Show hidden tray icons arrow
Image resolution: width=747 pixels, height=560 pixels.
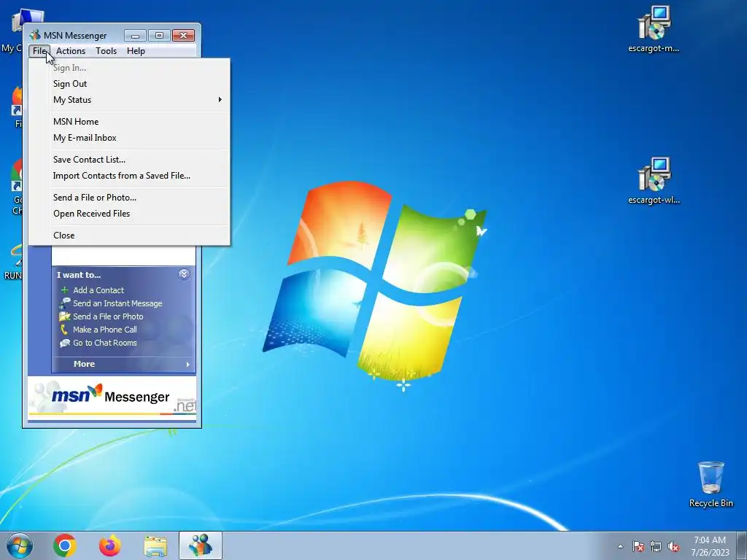(x=620, y=546)
